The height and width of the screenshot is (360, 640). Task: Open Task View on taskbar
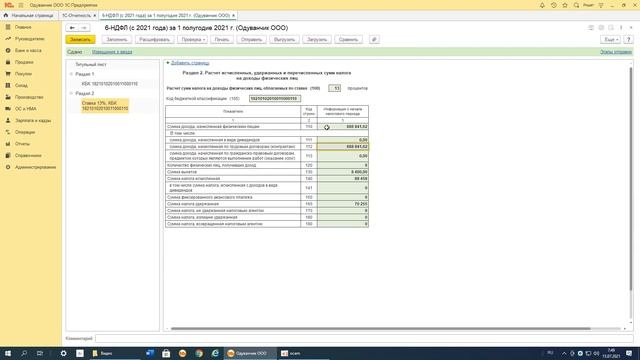click(40, 353)
